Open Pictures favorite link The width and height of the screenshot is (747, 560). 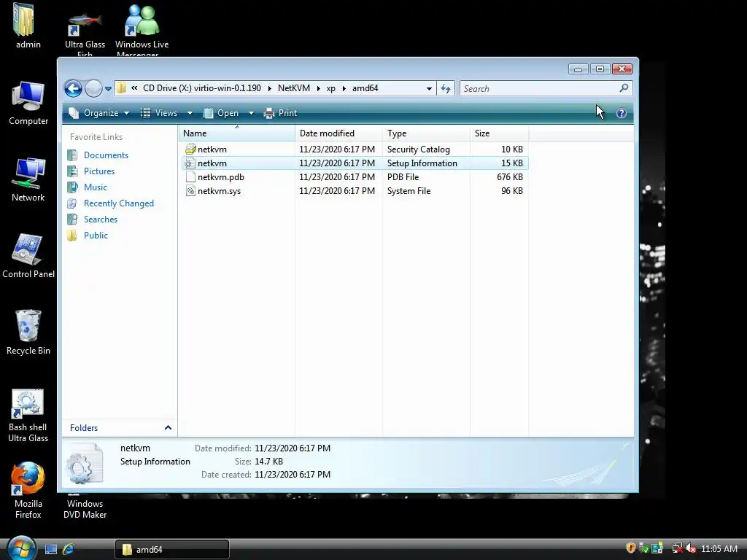(x=99, y=171)
